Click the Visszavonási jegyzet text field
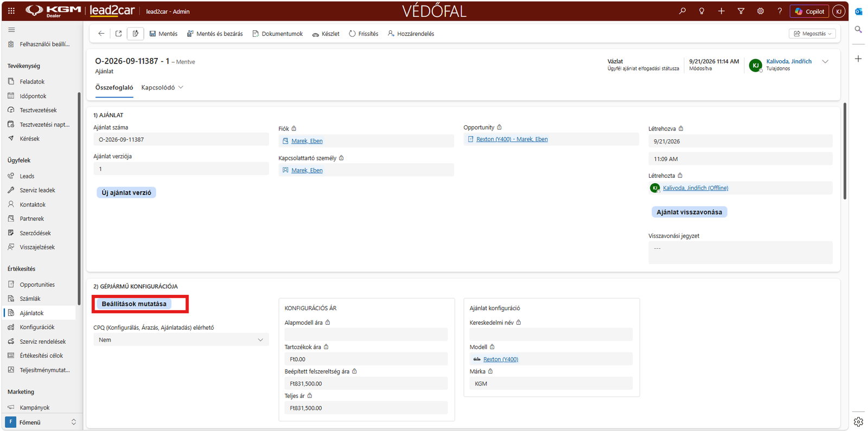This screenshot has height=431, width=868. [x=741, y=253]
